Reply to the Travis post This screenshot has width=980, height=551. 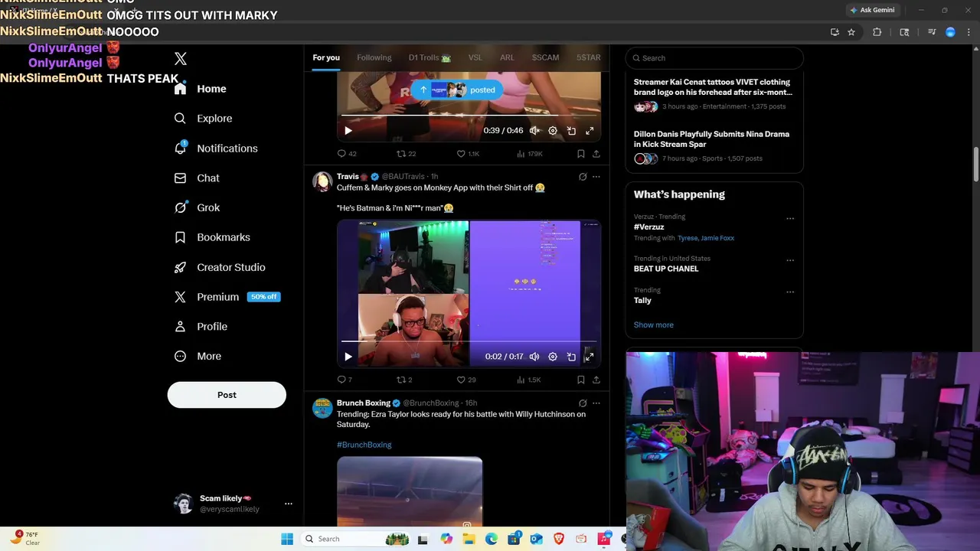pos(345,380)
